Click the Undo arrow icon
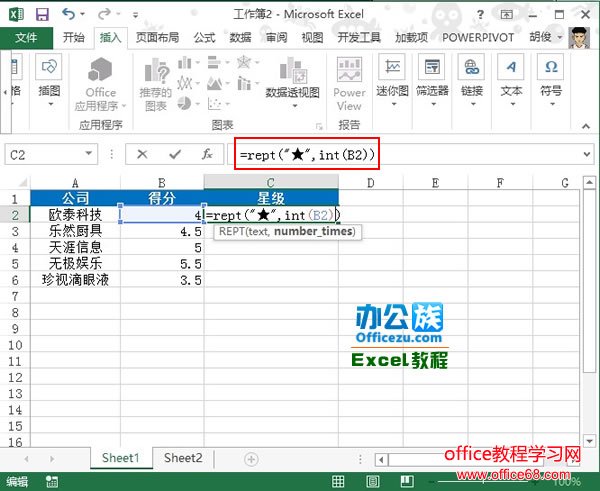This screenshot has height=491, width=600. [68, 14]
